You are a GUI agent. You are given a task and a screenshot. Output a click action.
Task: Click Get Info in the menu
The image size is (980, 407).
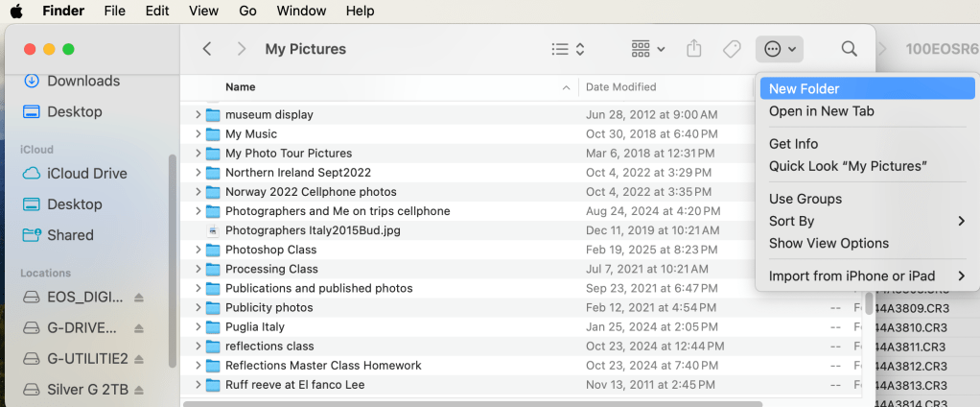point(793,144)
